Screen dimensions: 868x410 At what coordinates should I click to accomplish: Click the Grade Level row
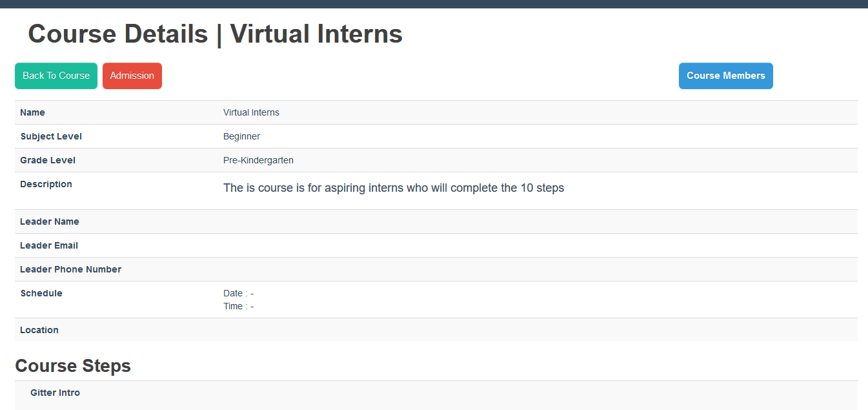[48, 160]
